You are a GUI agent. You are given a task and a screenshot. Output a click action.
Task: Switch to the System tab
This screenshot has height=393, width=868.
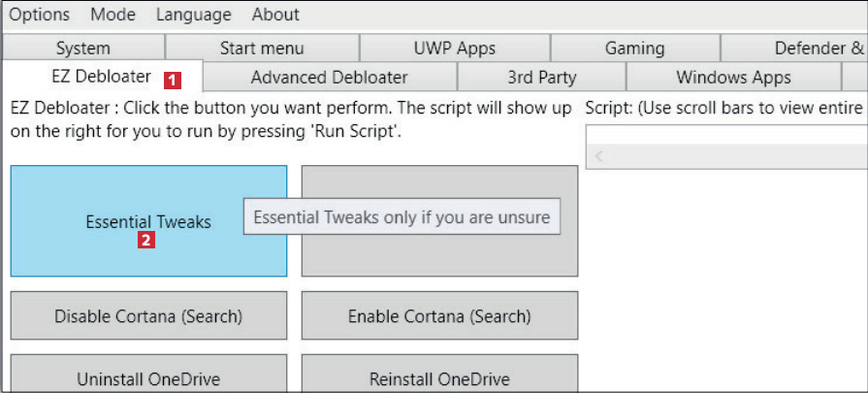[83, 48]
